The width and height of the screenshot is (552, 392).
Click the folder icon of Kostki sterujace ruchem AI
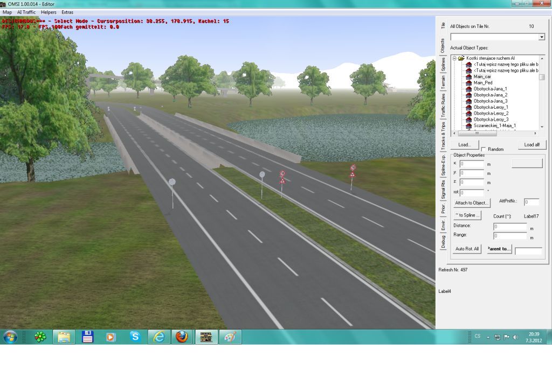pos(461,58)
